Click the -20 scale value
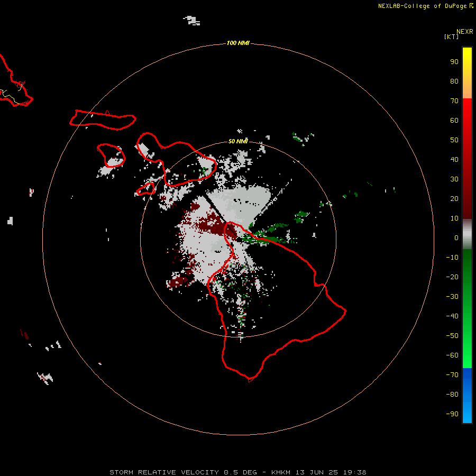Screen dimensions: 476x476 [452, 277]
